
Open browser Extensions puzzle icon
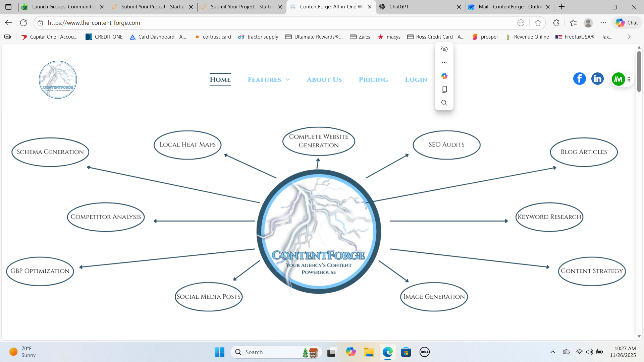(x=556, y=23)
